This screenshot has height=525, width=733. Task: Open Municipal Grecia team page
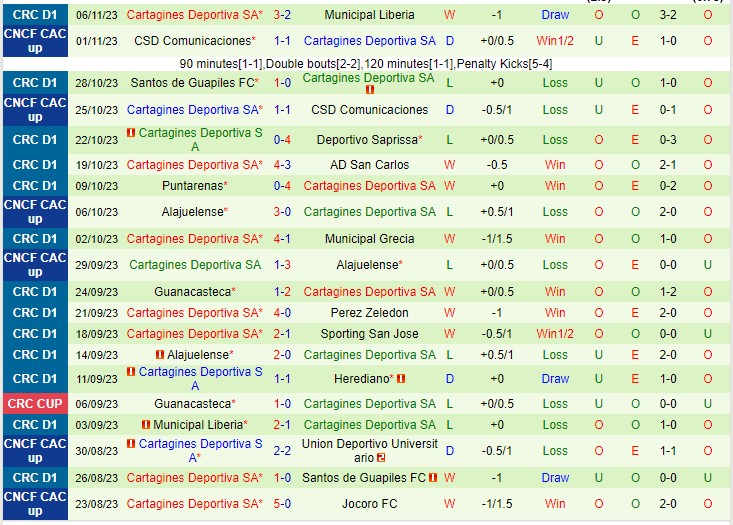tap(369, 238)
